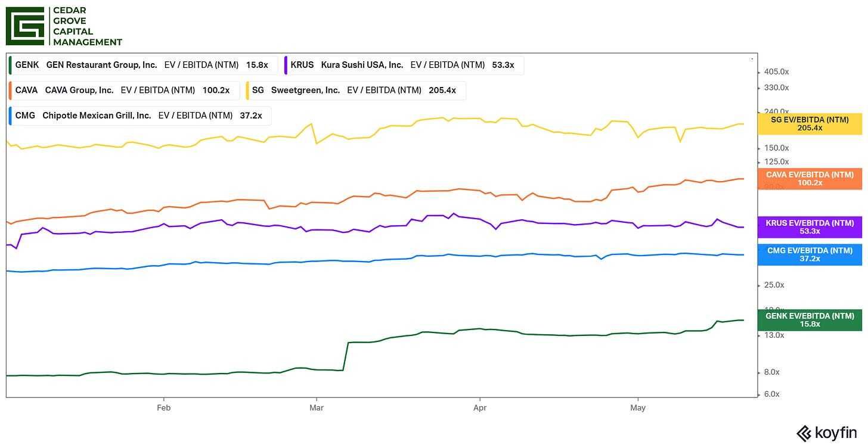This screenshot has width=868, height=448.
Task: Click the "53.3x" value in KRUS legend
Action: point(503,65)
